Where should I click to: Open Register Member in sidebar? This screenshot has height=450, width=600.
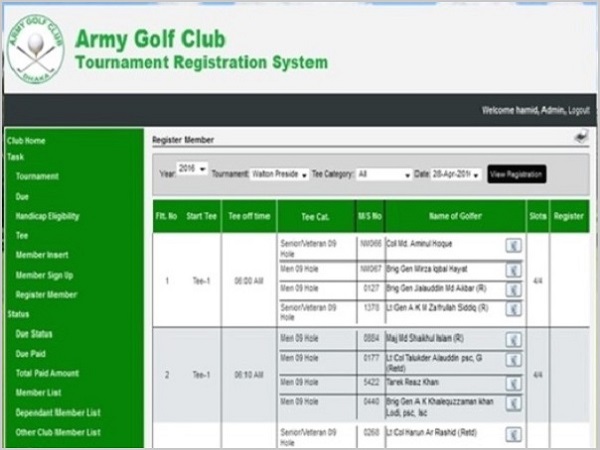46,295
